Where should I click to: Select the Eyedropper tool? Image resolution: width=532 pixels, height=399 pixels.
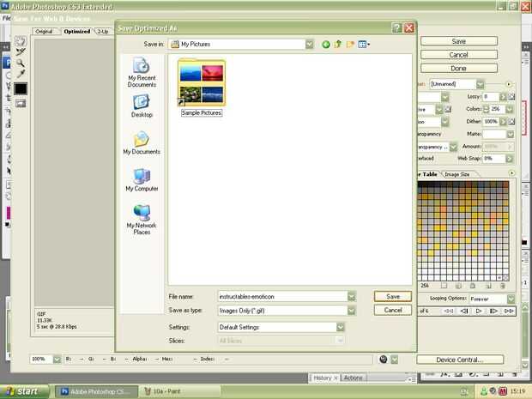[x=21, y=74]
